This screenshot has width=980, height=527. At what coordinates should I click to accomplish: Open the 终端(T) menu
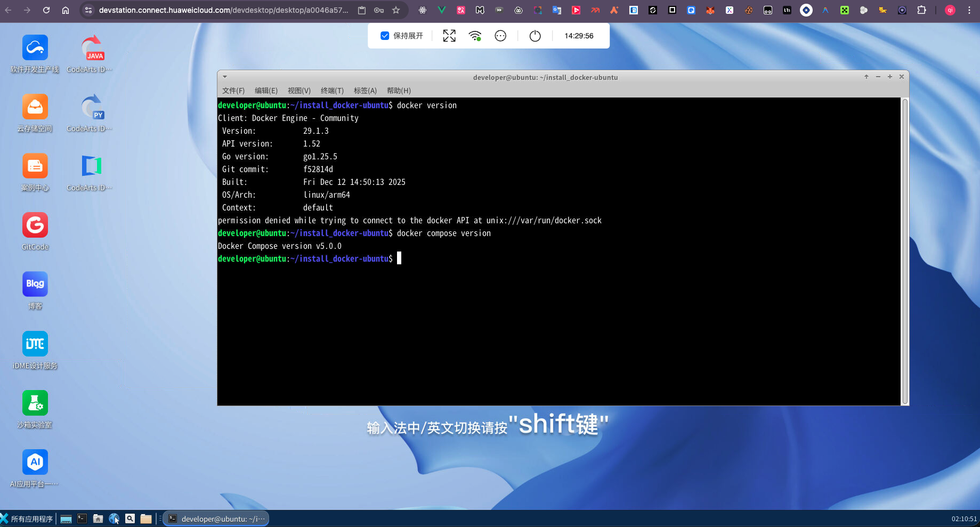point(331,91)
